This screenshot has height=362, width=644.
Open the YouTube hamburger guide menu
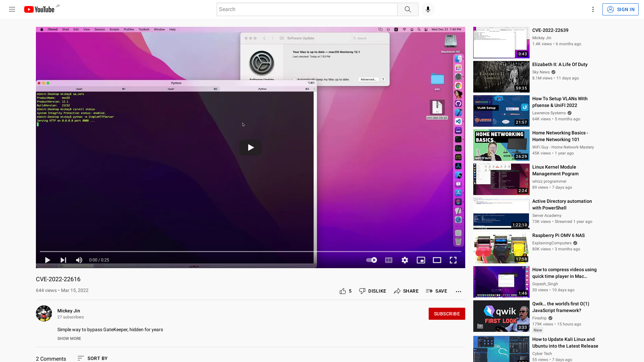pos(12,9)
